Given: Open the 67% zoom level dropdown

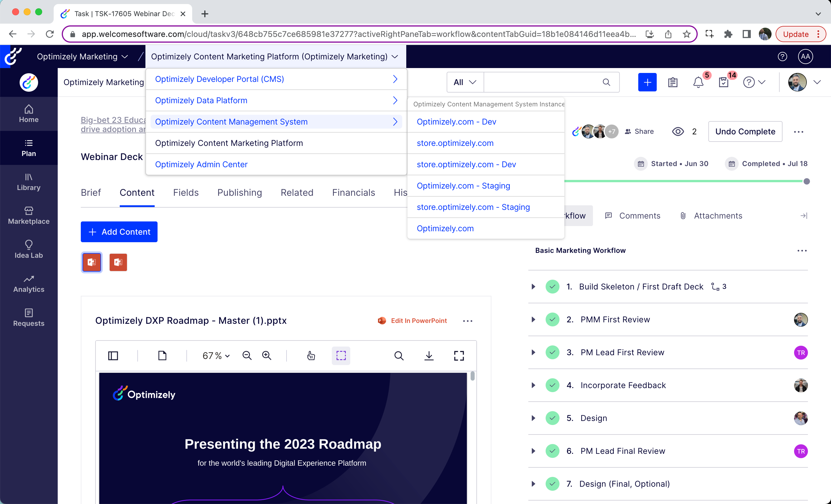Looking at the screenshot, I should coord(216,356).
